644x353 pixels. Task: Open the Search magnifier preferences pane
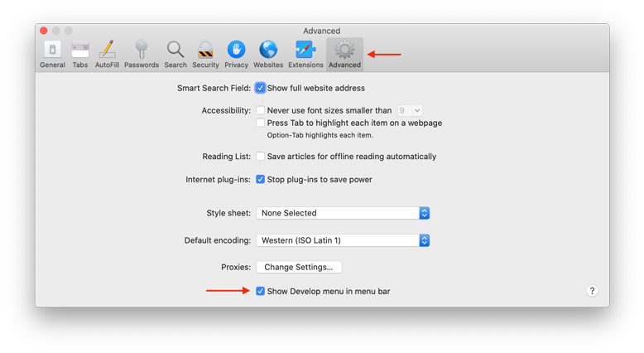click(175, 54)
